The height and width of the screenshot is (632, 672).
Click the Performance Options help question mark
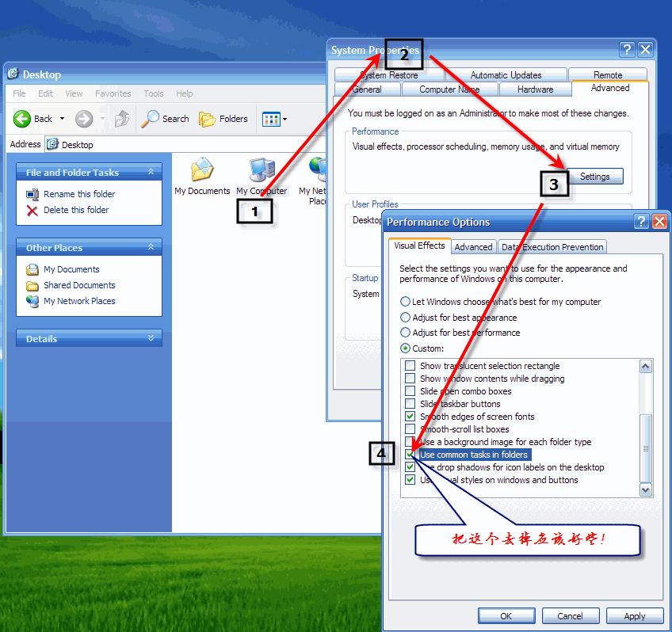tap(641, 222)
